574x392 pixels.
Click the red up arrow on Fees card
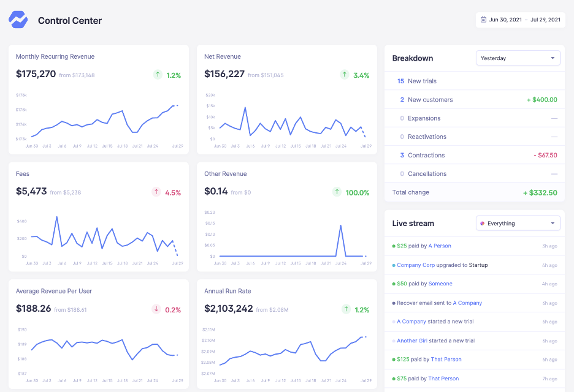click(x=156, y=192)
